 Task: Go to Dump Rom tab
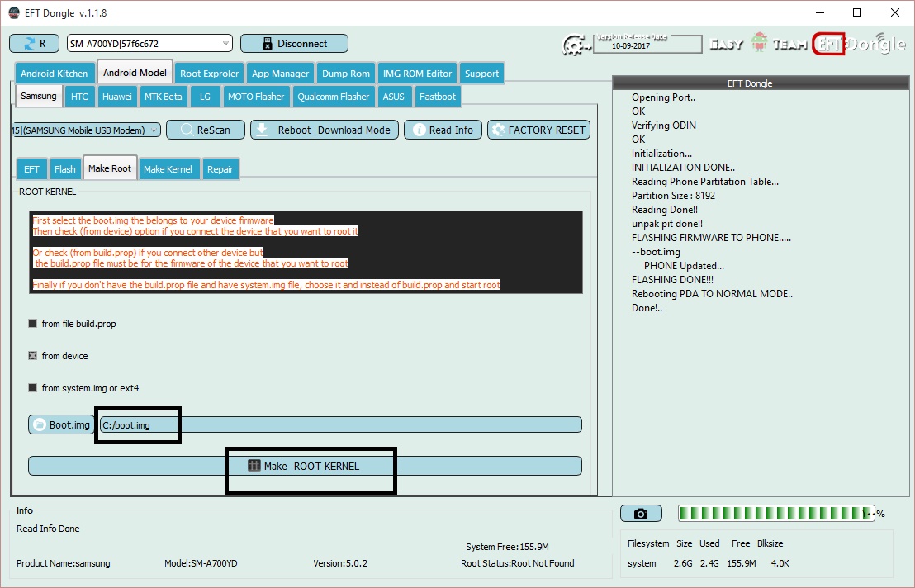346,73
